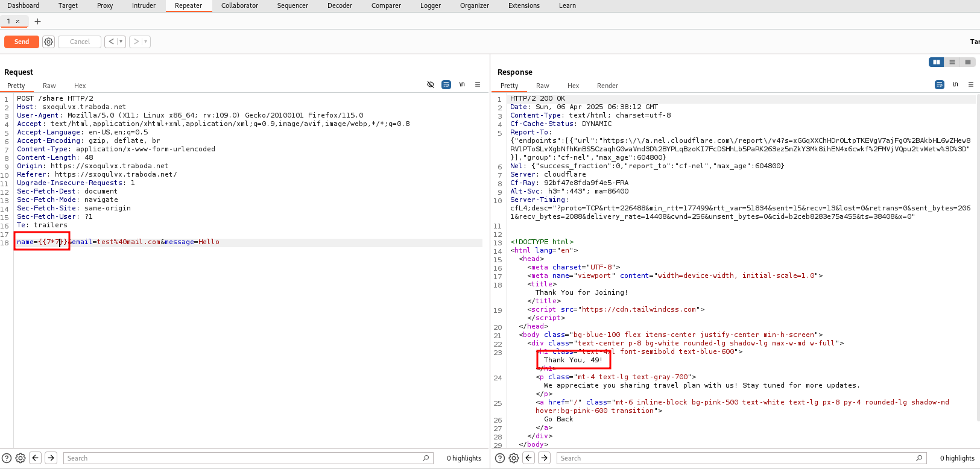The width and height of the screenshot is (980, 469).
Task: Close Repeater tab 1
Action: (18, 21)
